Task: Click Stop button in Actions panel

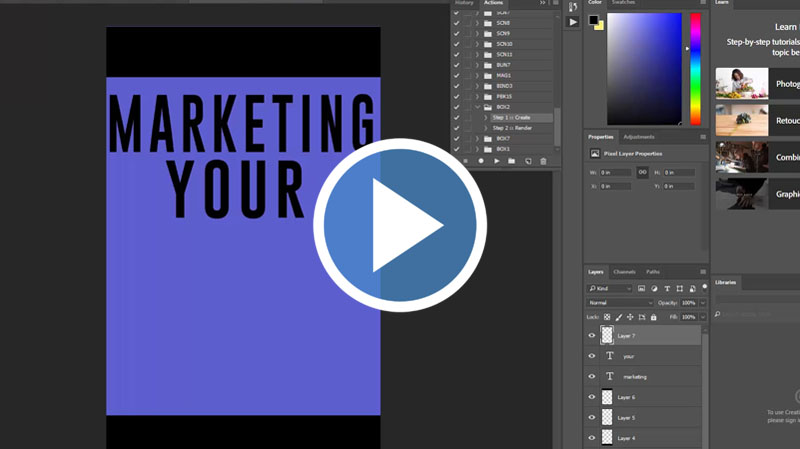Action: [x=465, y=161]
